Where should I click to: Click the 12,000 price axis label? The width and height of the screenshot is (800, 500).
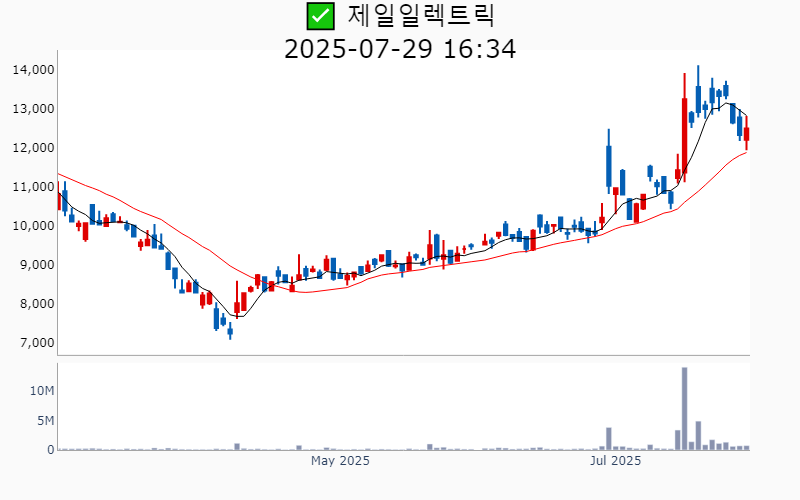33,148
